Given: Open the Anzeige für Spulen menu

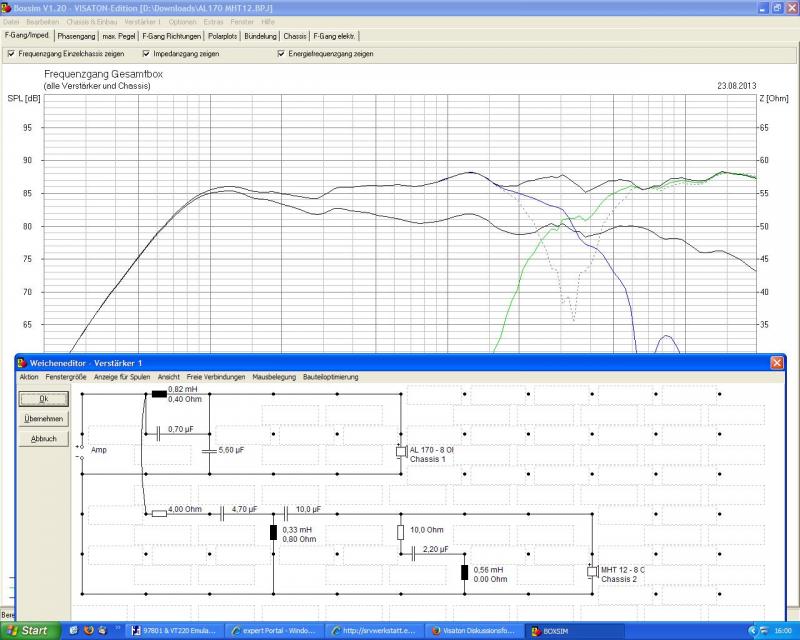Looking at the screenshot, I should coord(122,377).
